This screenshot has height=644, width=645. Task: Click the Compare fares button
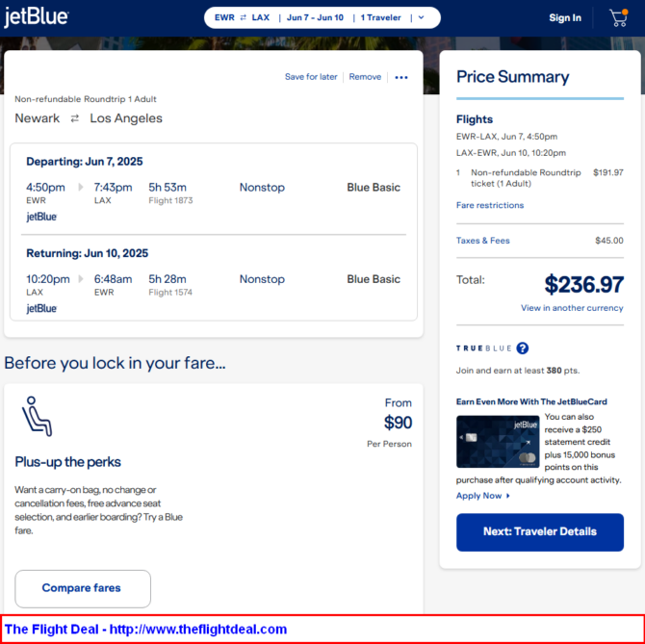(x=83, y=588)
